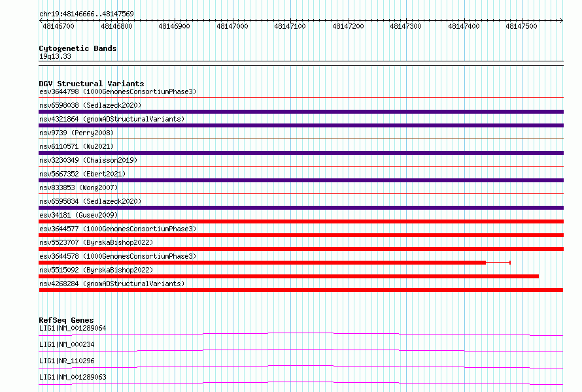582x392 pixels.
Task: Click the esv3644577 1000Genomes variant label
Action: [118, 229]
